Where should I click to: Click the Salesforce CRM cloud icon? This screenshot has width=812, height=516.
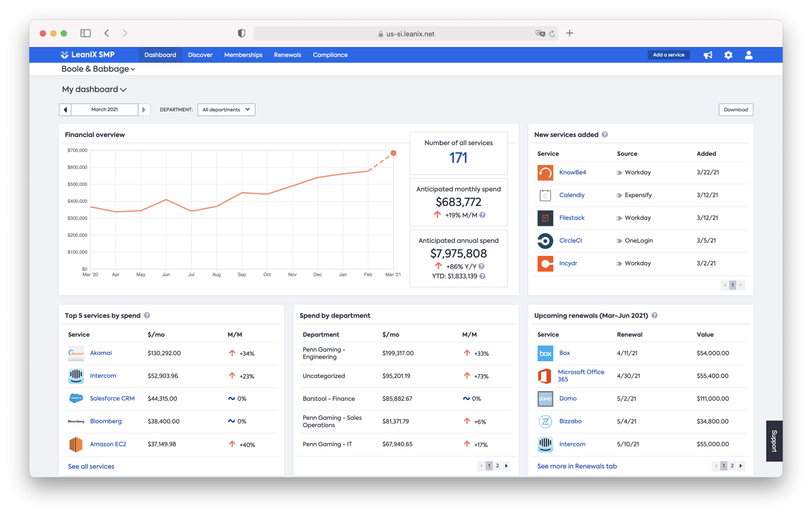[x=76, y=398]
